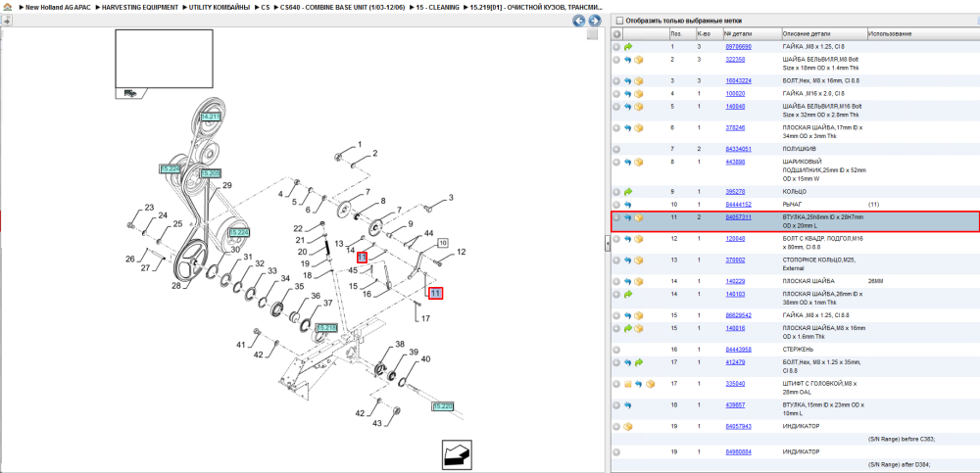The image size is (980, 473).
Task: Click package box icon in row 370002
Action: (x=639, y=260)
